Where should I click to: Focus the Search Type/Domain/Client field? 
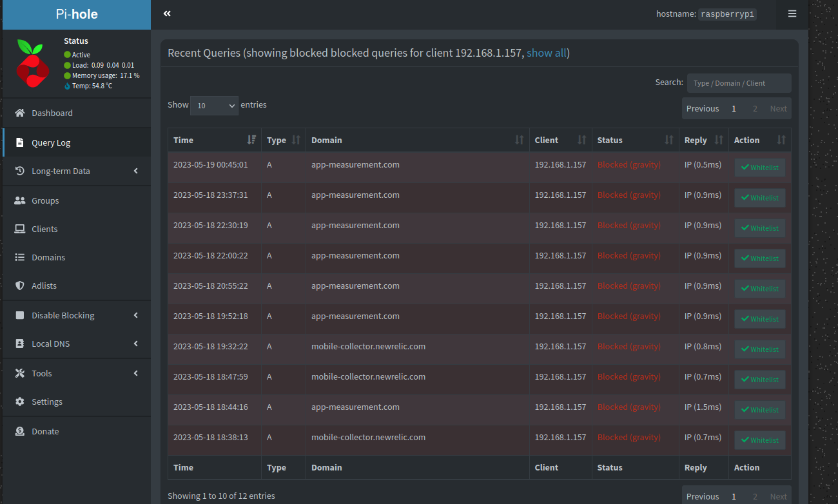pyautogui.click(x=739, y=83)
